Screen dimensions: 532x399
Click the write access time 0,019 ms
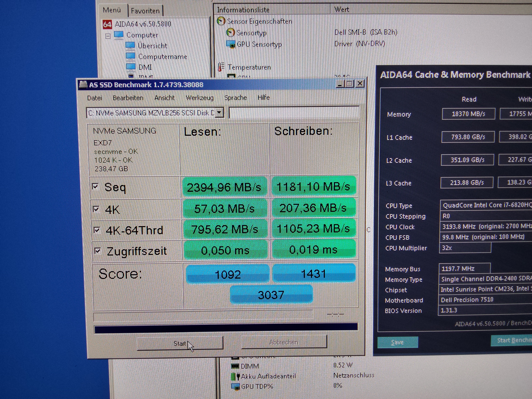coord(314,249)
